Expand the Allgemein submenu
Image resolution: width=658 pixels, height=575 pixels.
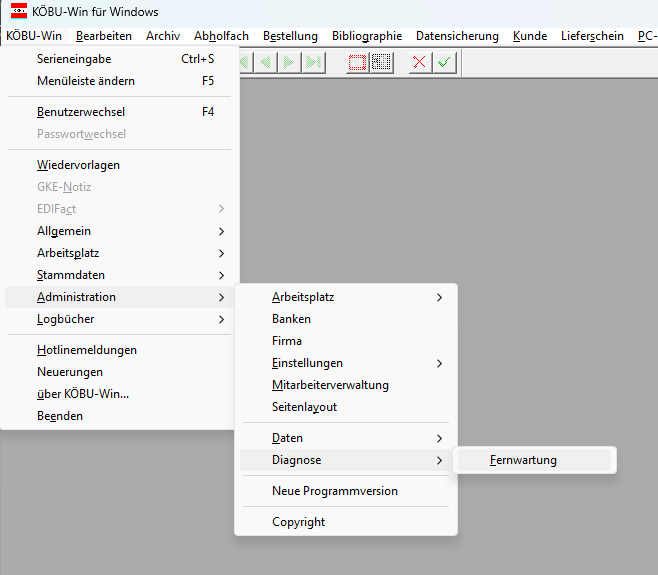pos(120,231)
